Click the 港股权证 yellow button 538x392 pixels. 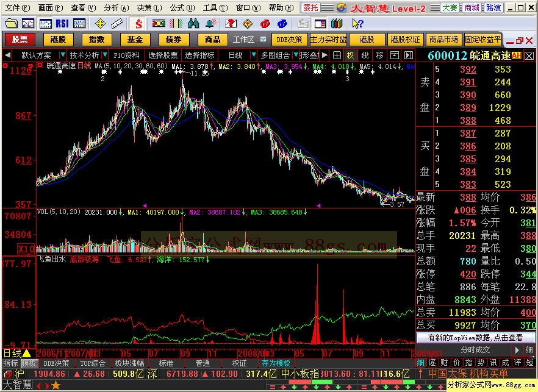coord(405,40)
